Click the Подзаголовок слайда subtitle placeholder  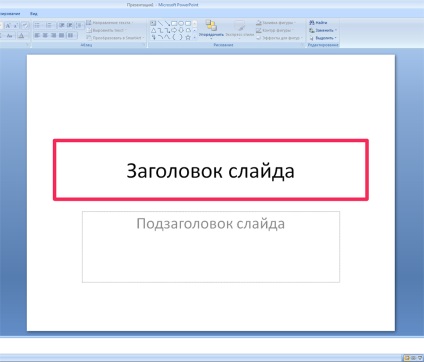click(x=211, y=247)
